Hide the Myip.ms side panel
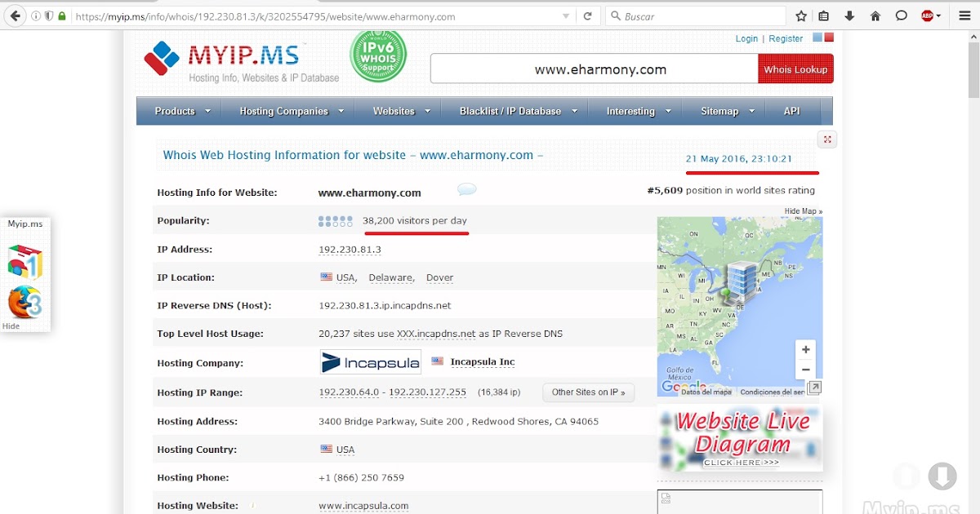 tap(11, 326)
